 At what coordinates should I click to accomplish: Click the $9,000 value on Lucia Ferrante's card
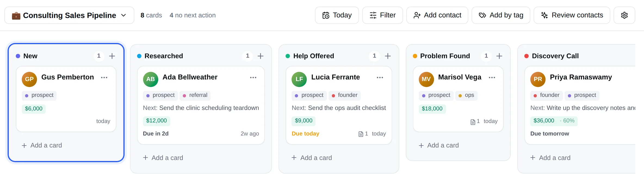point(304,121)
